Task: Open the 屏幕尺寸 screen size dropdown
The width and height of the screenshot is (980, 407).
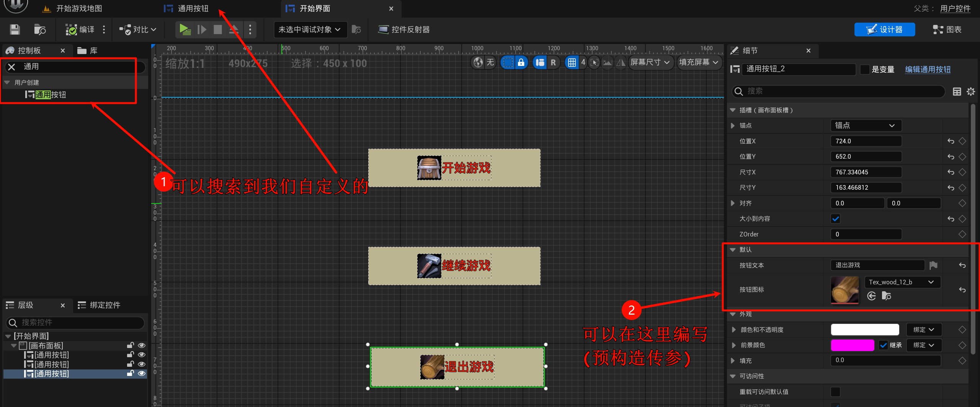Action: coord(650,62)
